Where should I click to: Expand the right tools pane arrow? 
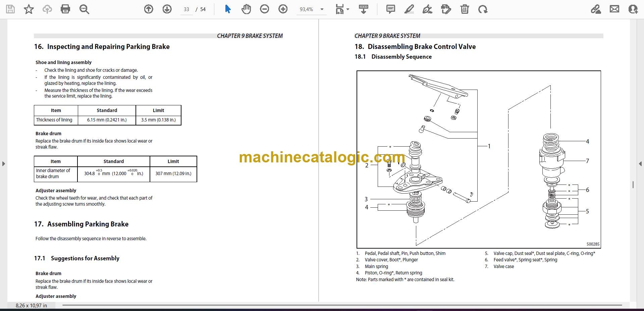(640, 164)
